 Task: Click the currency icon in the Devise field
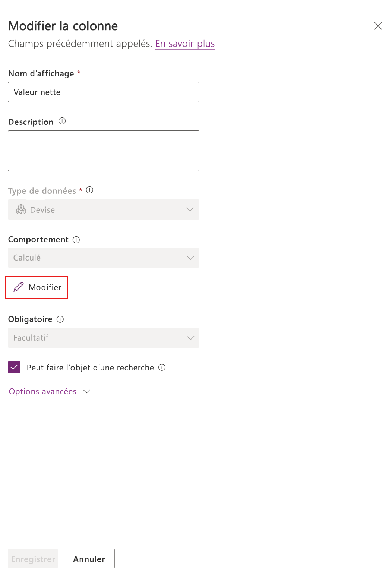point(21,209)
